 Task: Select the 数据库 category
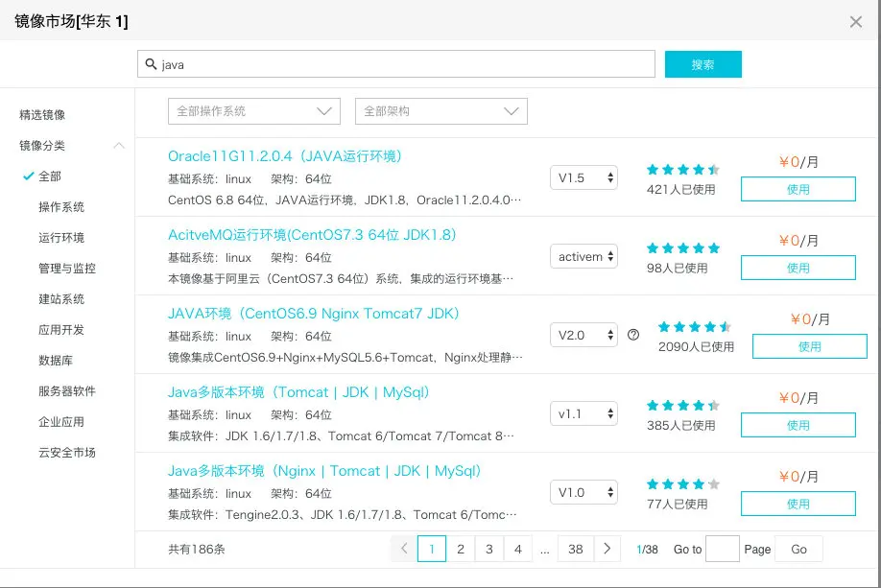[56, 361]
